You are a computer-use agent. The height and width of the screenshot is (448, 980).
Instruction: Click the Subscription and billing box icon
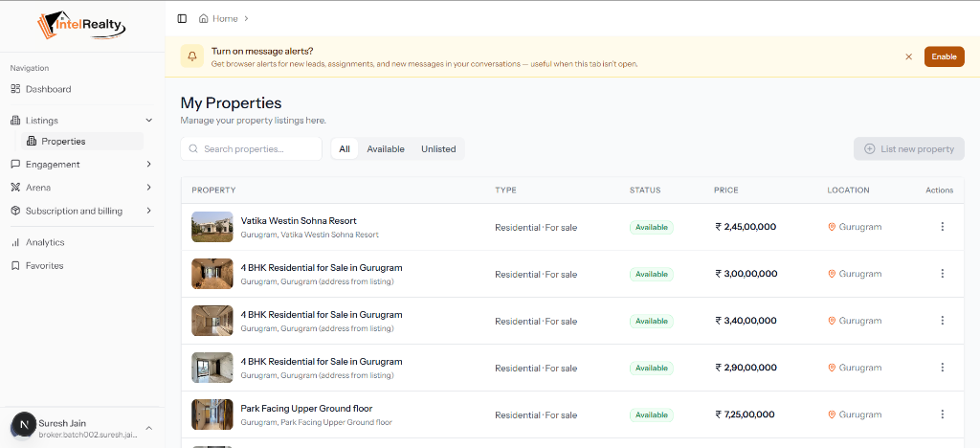tap(15, 212)
